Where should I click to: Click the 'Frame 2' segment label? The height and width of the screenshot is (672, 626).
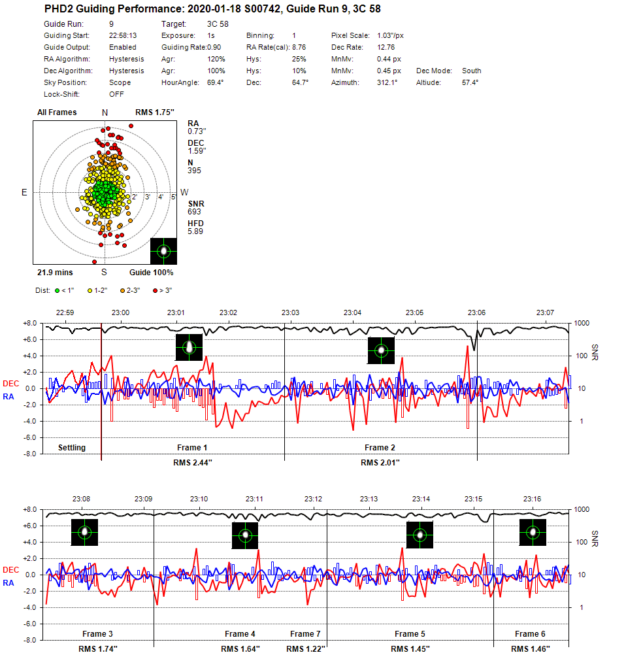pyautogui.click(x=380, y=448)
